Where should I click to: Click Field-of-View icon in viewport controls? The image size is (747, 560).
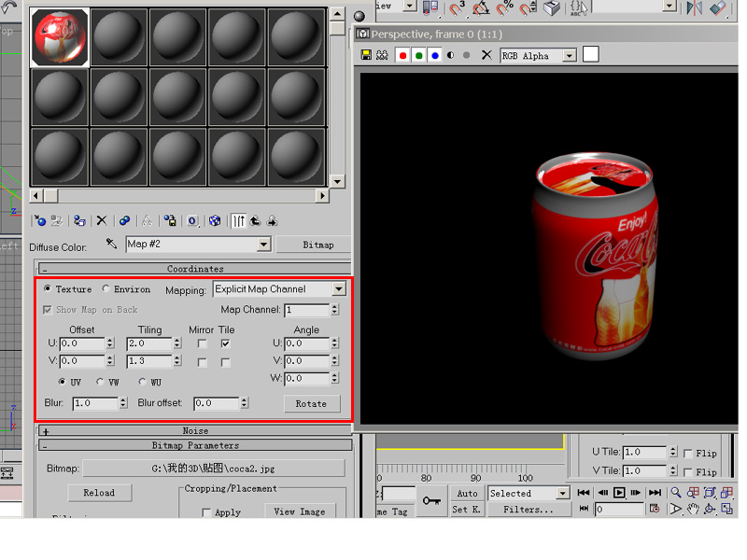pos(675,509)
